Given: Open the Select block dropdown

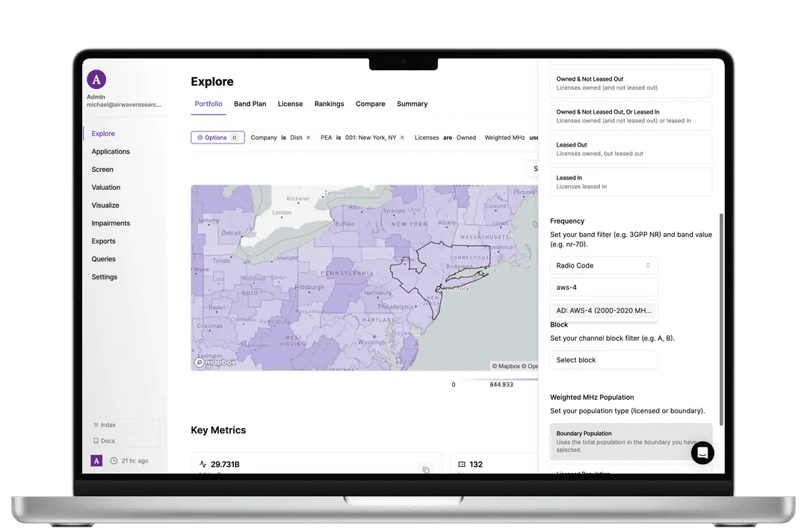Looking at the screenshot, I should pyautogui.click(x=603, y=359).
